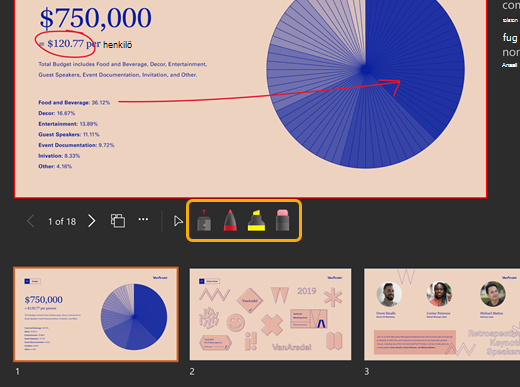This screenshot has height=387, width=520.
Task: Click the '1 of 18' slide counter
Action: 62,221
